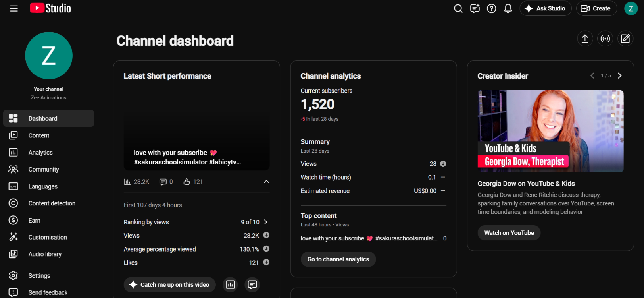The image size is (644, 298).
Task: Open the large Z channel avatar
Action: 49,56
